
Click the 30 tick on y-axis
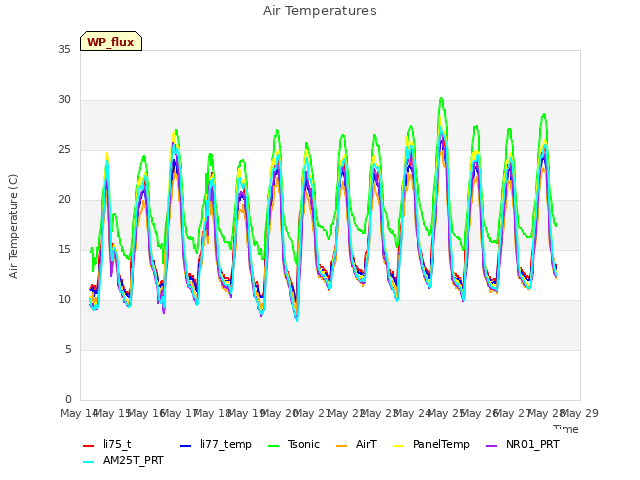pyautogui.click(x=64, y=100)
